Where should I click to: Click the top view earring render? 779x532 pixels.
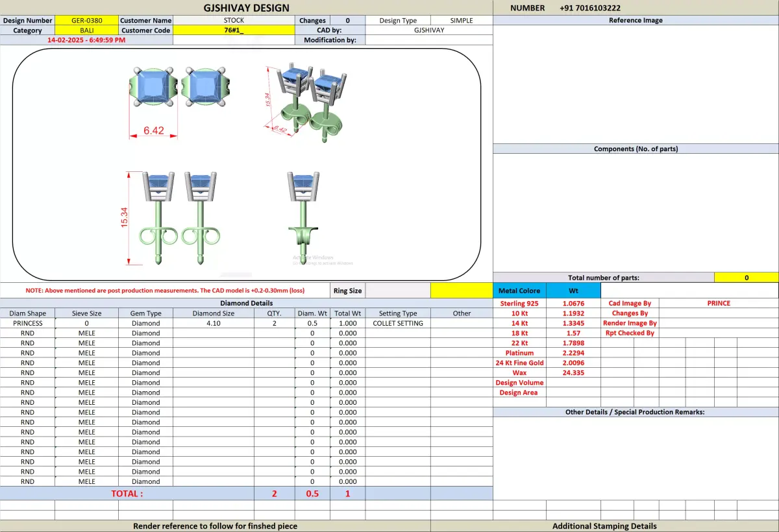tap(179, 86)
